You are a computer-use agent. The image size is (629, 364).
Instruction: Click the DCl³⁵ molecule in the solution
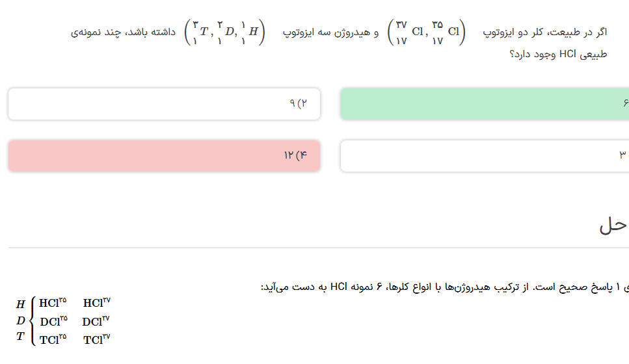coord(53,321)
